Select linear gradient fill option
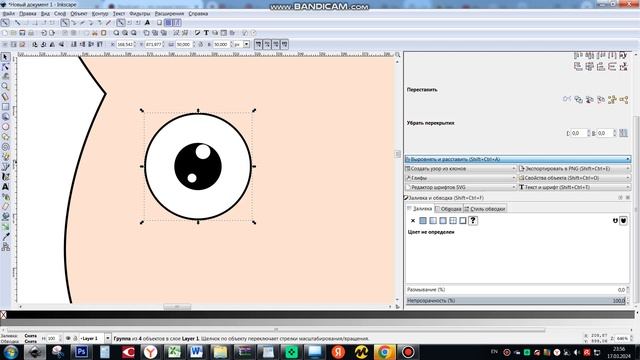 [x=433, y=221]
